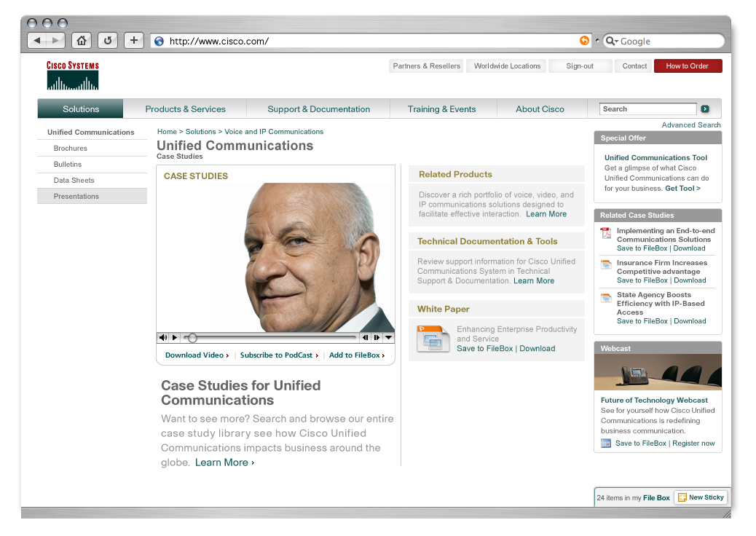Click the globe icon beside the URL
This screenshot has height=536, width=756.
[x=159, y=42]
